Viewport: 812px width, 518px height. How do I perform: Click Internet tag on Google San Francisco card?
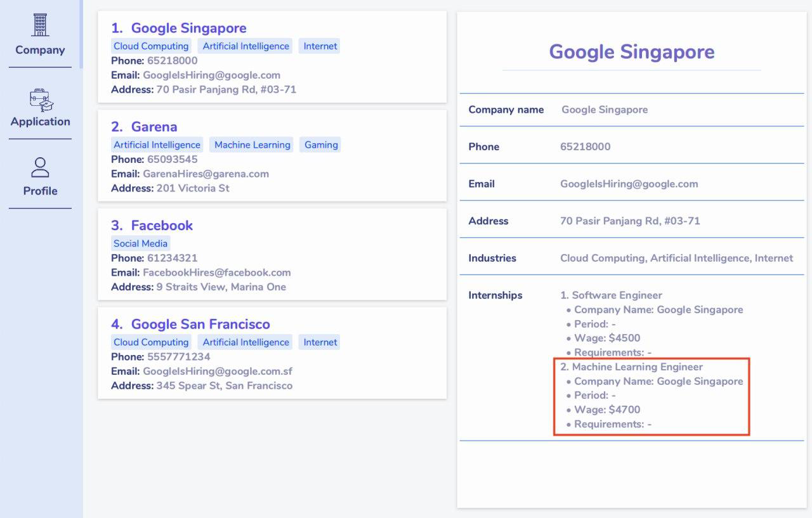pos(320,342)
